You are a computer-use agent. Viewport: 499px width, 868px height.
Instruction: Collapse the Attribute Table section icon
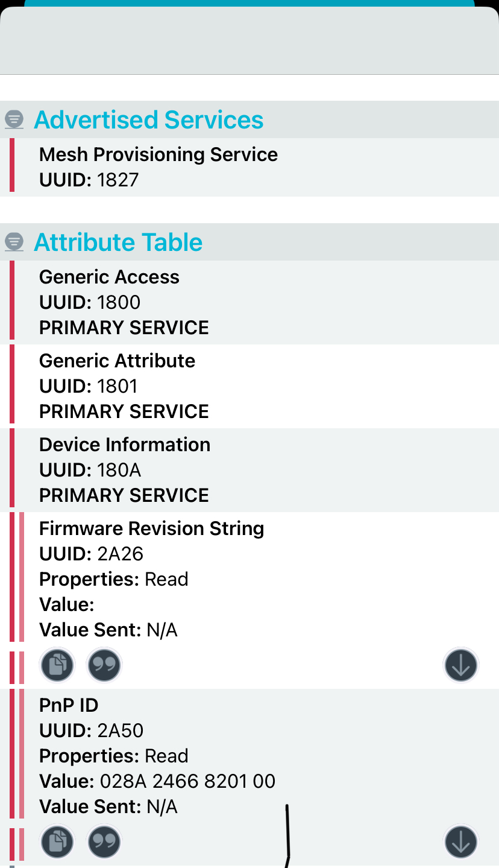tap(14, 242)
